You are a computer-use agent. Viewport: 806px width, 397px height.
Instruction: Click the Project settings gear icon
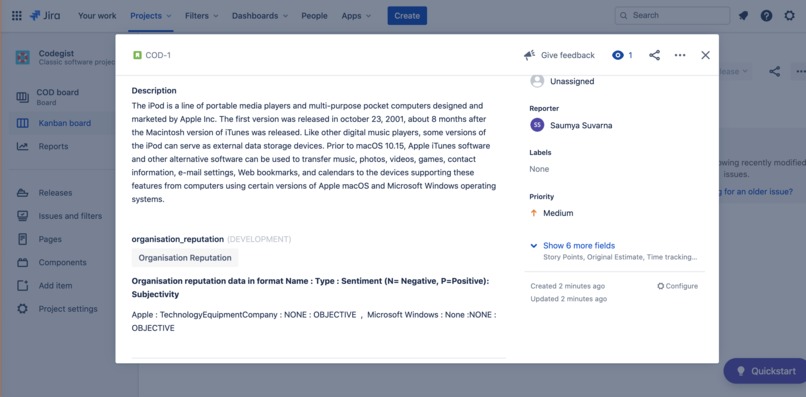point(23,309)
